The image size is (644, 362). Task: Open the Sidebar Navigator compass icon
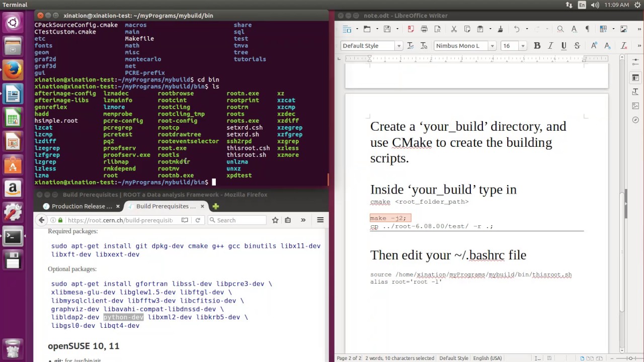[x=635, y=120]
